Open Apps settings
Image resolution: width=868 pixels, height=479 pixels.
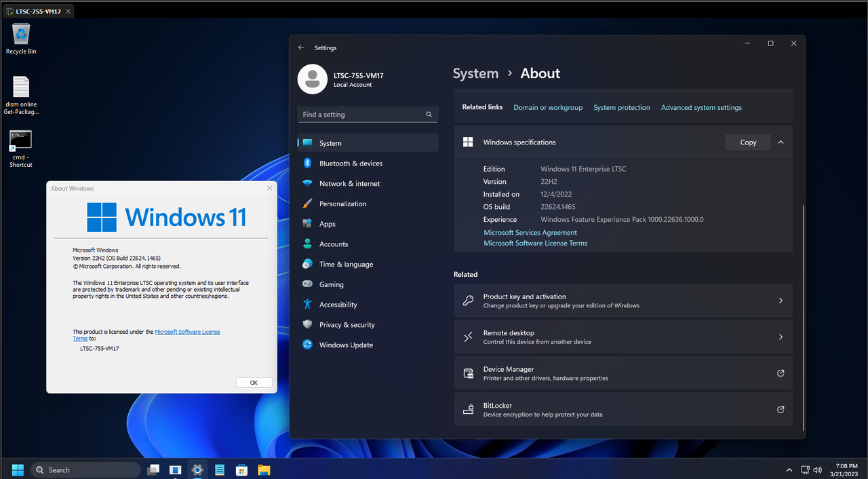click(x=368, y=224)
